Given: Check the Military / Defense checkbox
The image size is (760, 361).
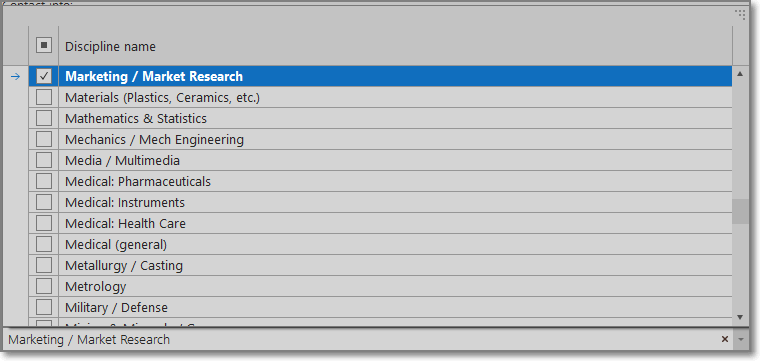Looking at the screenshot, I should [44, 307].
